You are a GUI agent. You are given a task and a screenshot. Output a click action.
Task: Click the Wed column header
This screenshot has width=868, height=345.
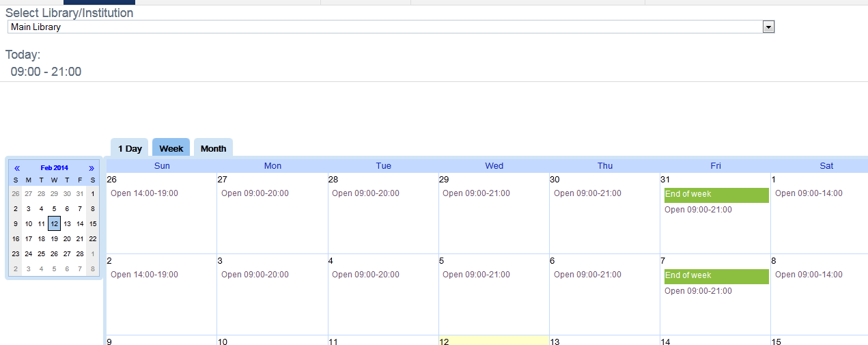pyautogui.click(x=494, y=166)
